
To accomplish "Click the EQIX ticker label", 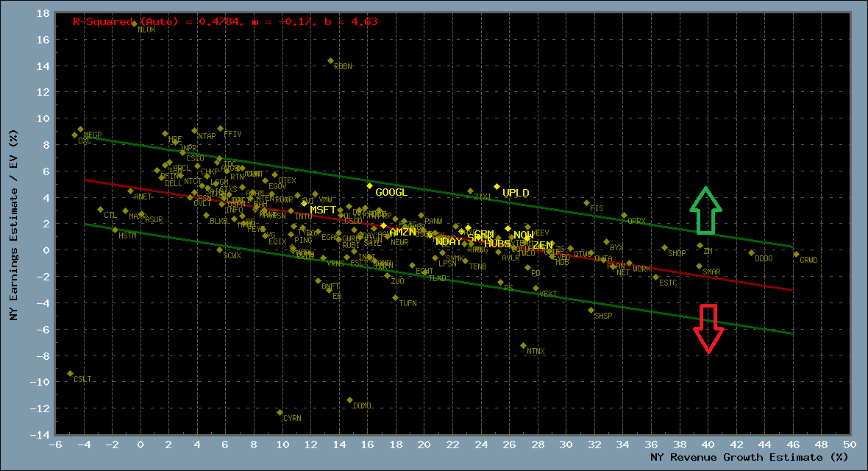I will coord(278,242).
